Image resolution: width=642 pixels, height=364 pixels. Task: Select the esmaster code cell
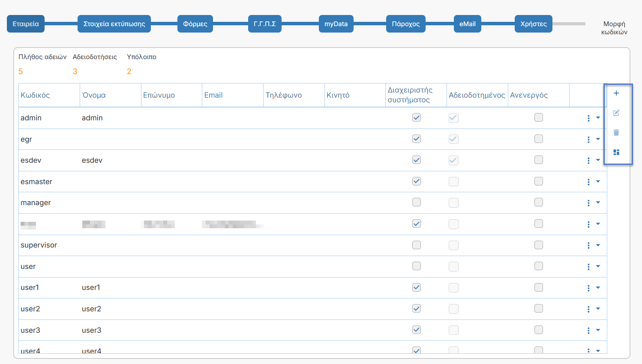[x=49, y=182]
